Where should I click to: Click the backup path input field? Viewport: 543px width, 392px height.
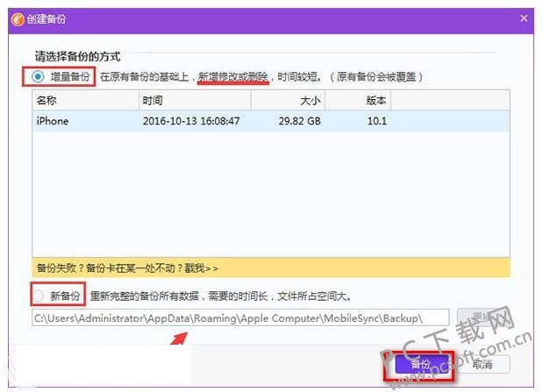pos(239,317)
